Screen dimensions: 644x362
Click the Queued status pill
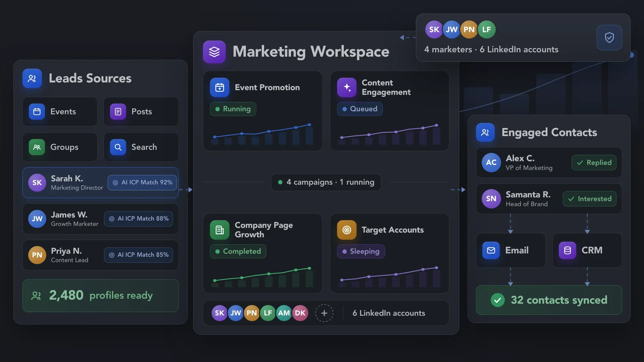(x=360, y=109)
